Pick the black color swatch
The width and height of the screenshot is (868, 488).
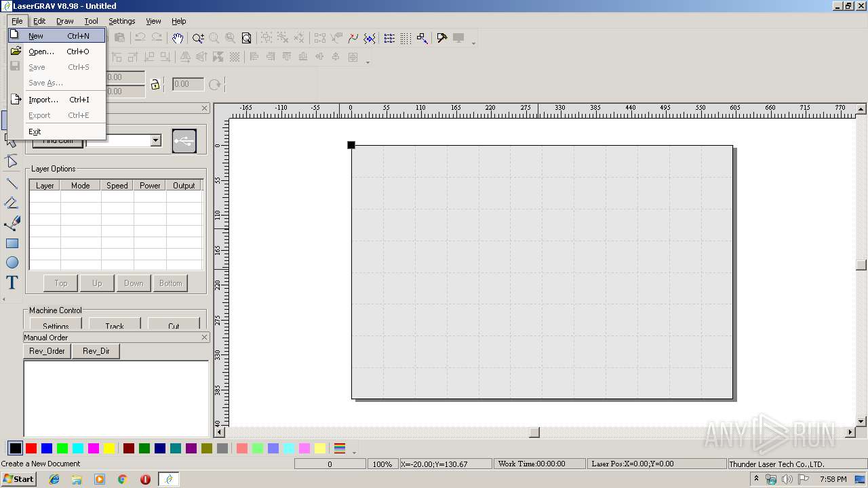tap(15, 448)
